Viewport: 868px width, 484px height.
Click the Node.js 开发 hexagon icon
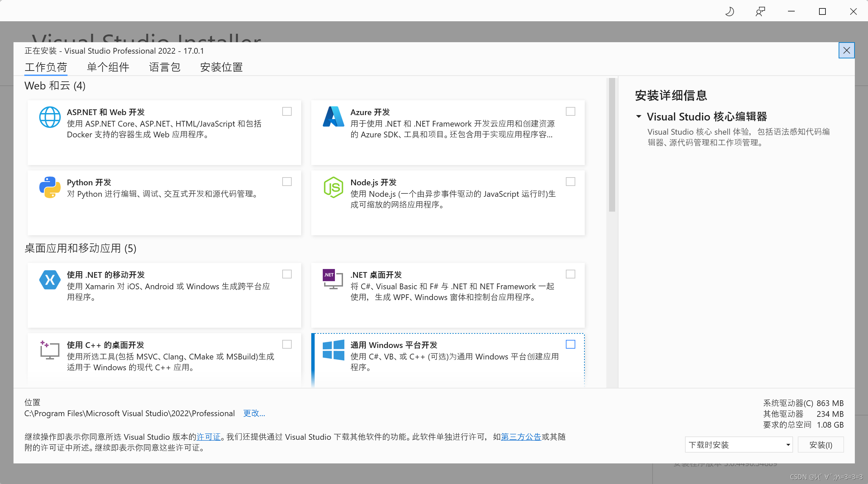[x=333, y=187]
